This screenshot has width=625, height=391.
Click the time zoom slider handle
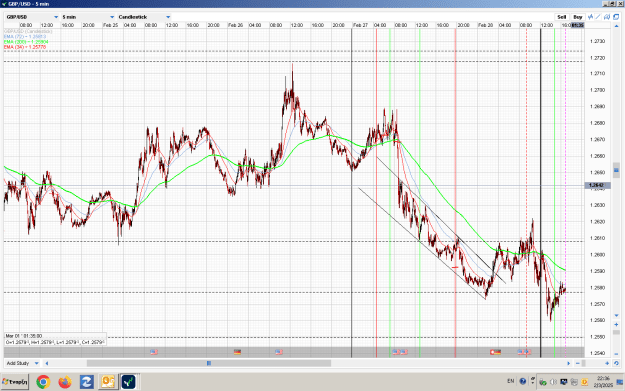584,363
